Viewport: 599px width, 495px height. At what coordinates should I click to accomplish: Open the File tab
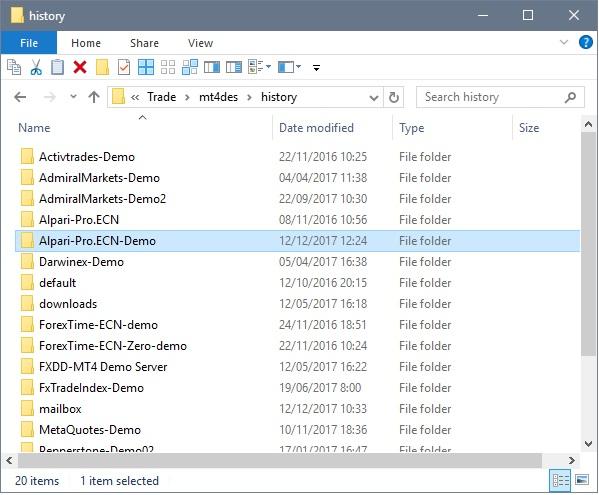click(29, 43)
